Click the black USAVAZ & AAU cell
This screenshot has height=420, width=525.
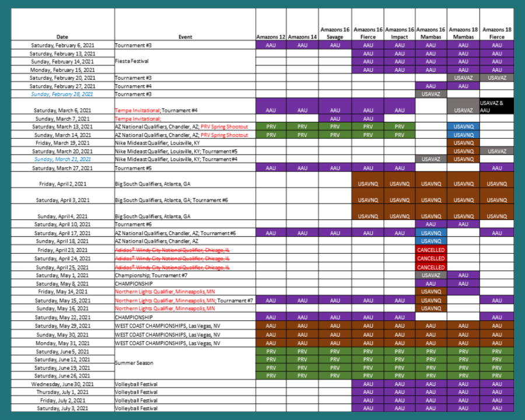pos(495,106)
